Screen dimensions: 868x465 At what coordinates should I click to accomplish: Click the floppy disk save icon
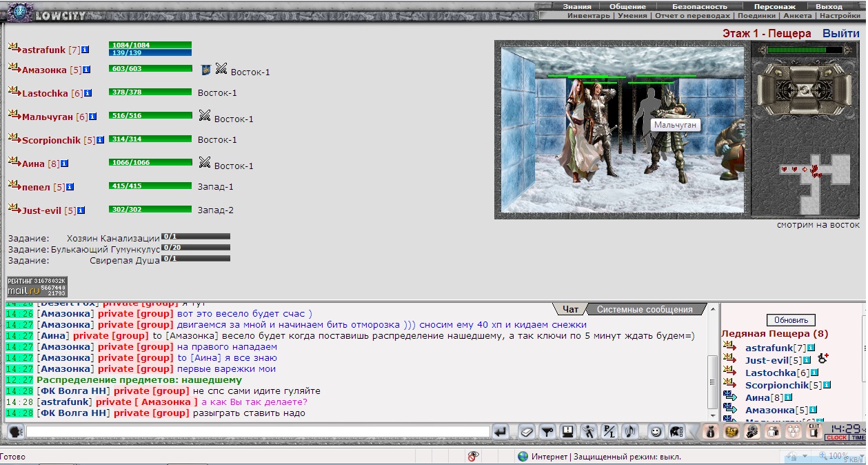(x=568, y=432)
